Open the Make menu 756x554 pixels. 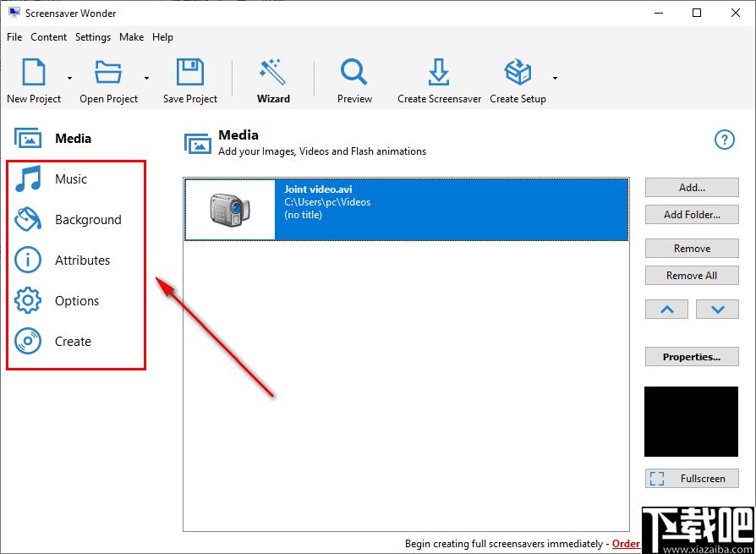click(x=132, y=37)
